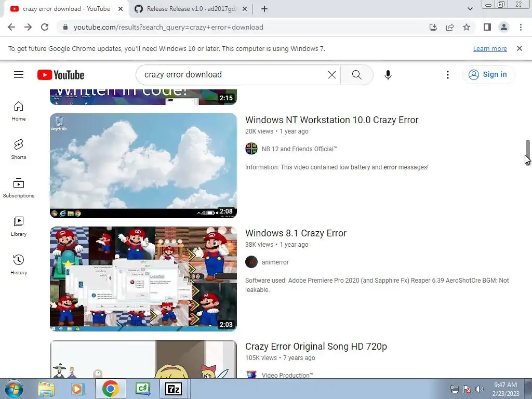Open 7-Zip from the taskbar
This screenshot has height=399, width=532.
(x=174, y=389)
